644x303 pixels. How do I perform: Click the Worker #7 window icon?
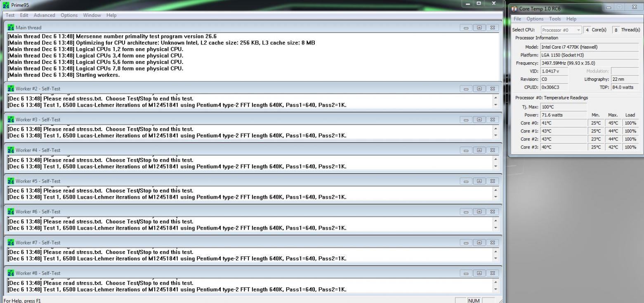click(x=11, y=242)
